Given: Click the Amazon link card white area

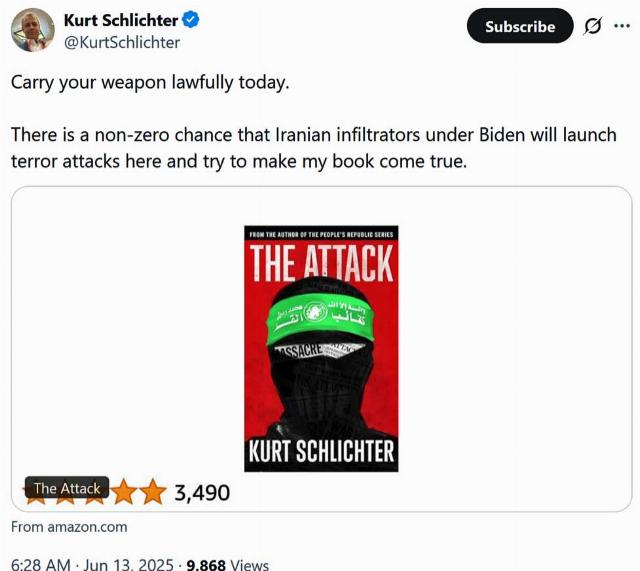Looking at the screenshot, I should [514, 349].
